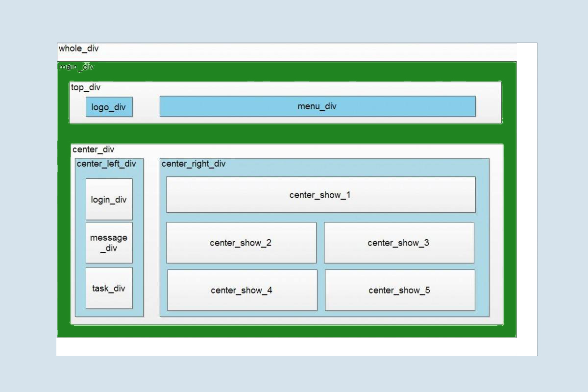Click the blue menu_div bar
This screenshot has height=392, width=588.
coord(317,106)
